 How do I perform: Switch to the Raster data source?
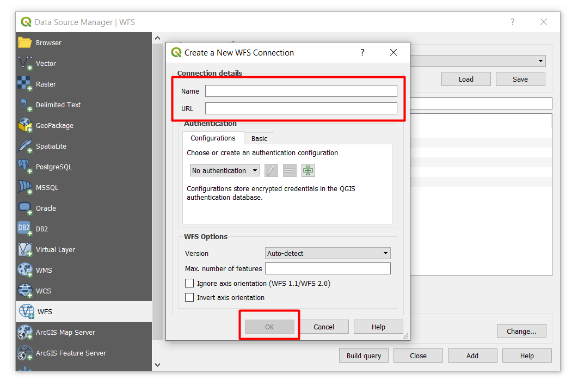tap(46, 84)
